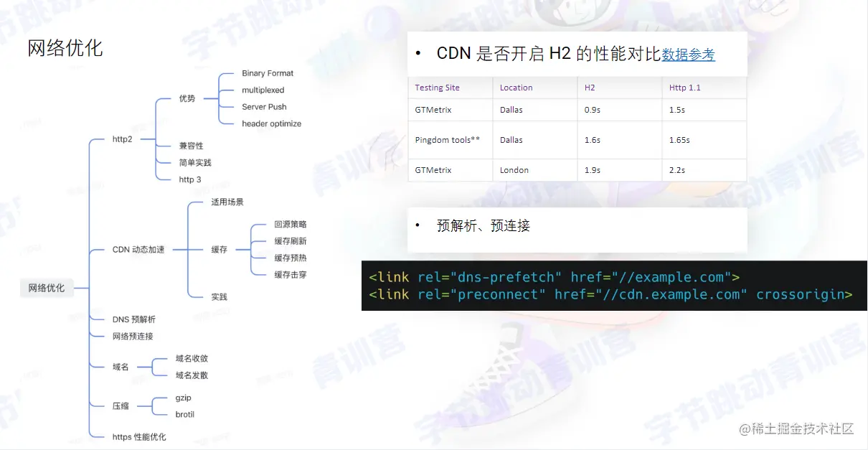Click the 预解析、预连接 bullet text
The height and width of the screenshot is (450, 868).
coord(483,225)
